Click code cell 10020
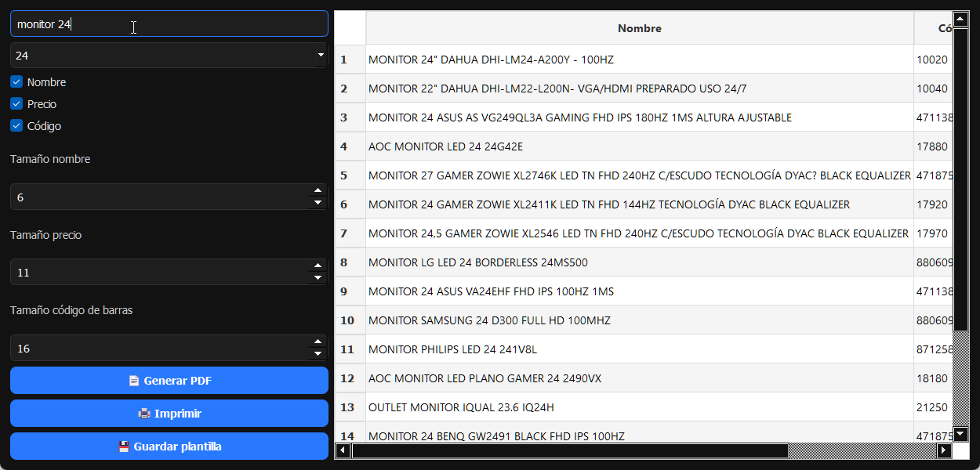This screenshot has width=980, height=470. 933,60
